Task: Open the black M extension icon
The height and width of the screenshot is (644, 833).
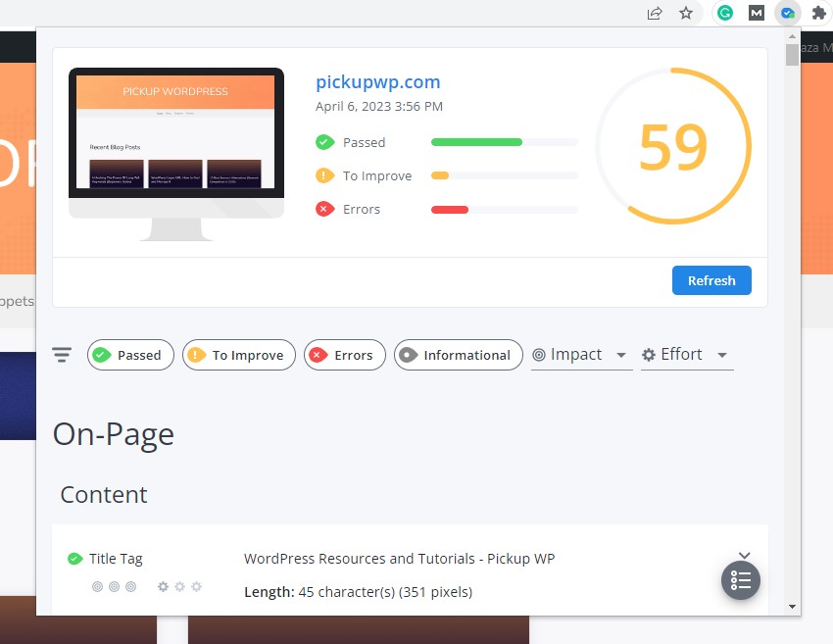Action: coord(756,13)
